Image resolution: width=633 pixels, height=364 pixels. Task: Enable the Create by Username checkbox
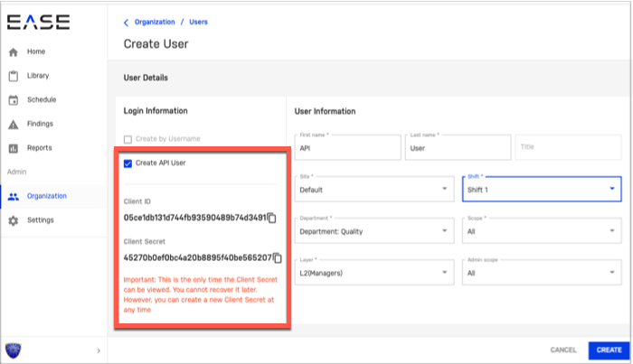[128, 138]
